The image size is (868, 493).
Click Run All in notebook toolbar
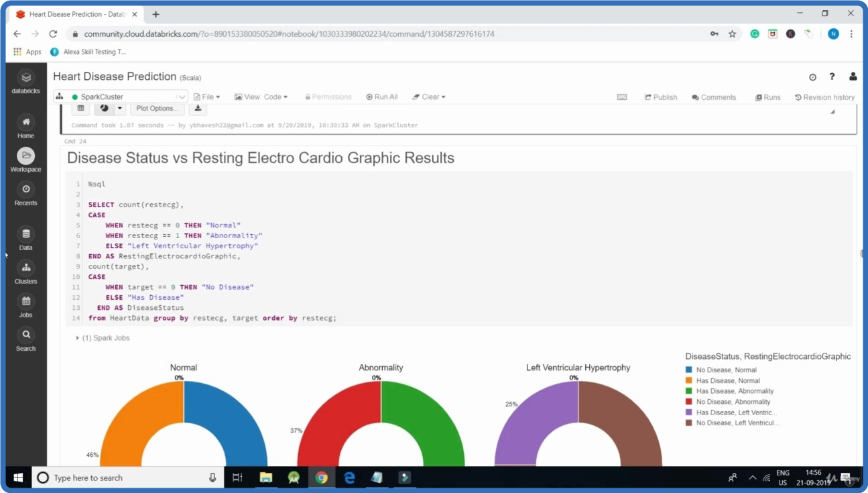[382, 97]
